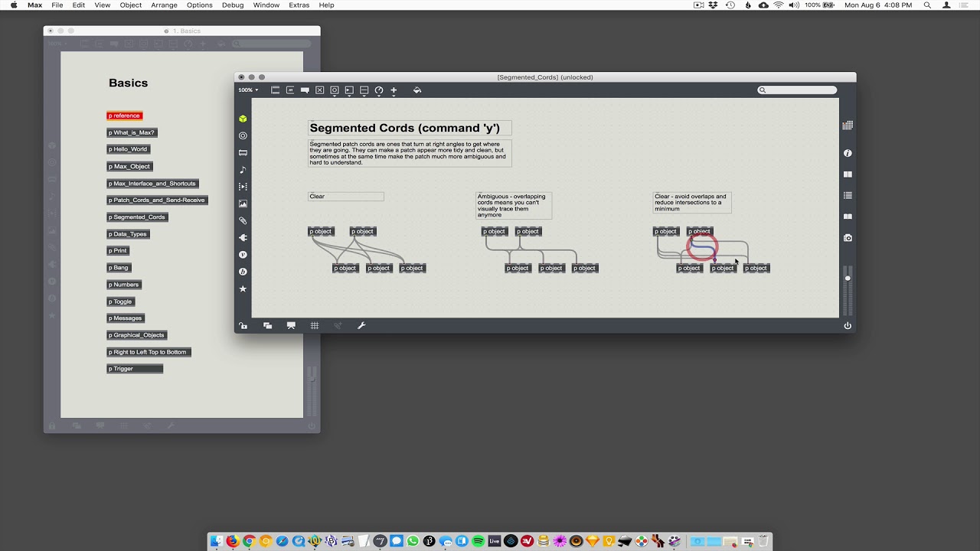This screenshot has width=980, height=551.
Task: Add a comment box from top toolbar
Action: pyautogui.click(x=305, y=90)
